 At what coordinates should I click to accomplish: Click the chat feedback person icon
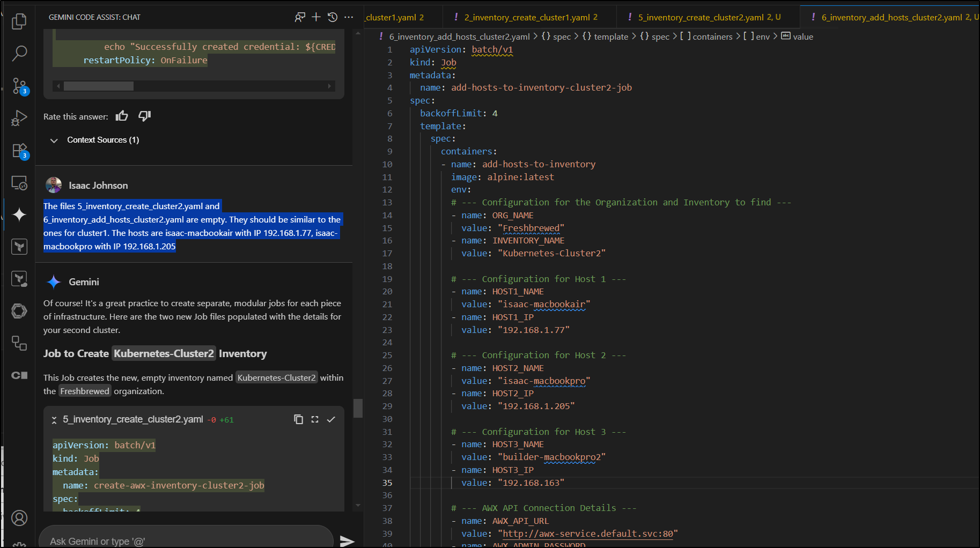(299, 17)
